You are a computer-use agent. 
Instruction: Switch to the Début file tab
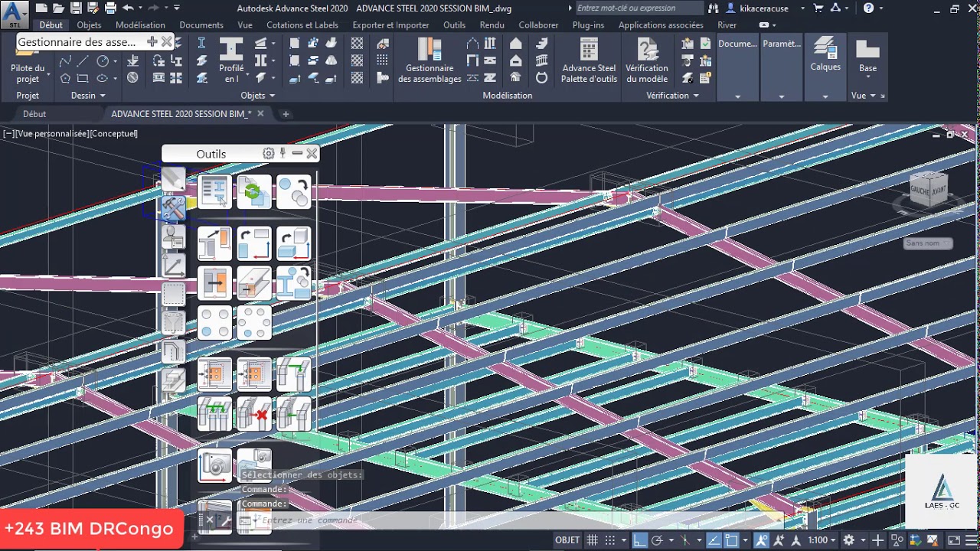pyautogui.click(x=34, y=114)
